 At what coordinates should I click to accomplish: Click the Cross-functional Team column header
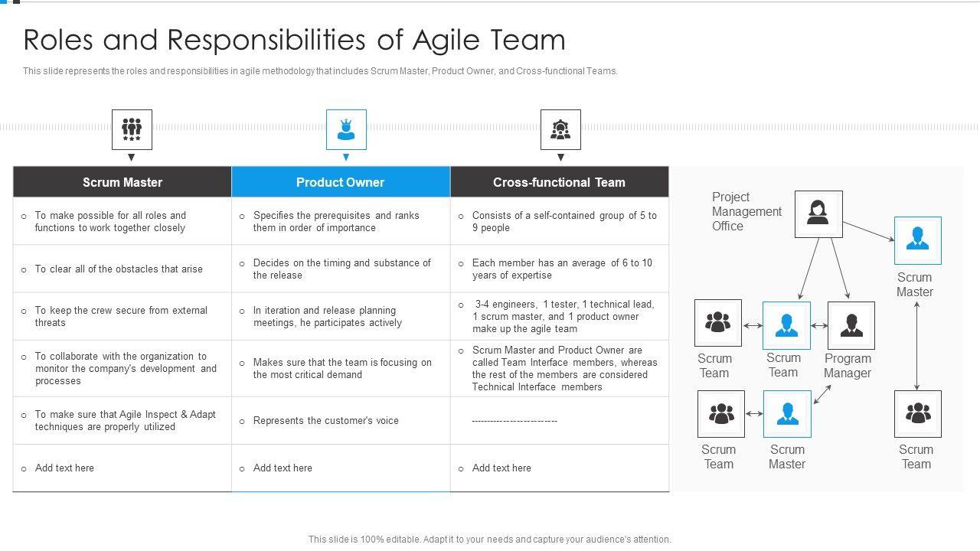[x=559, y=182]
